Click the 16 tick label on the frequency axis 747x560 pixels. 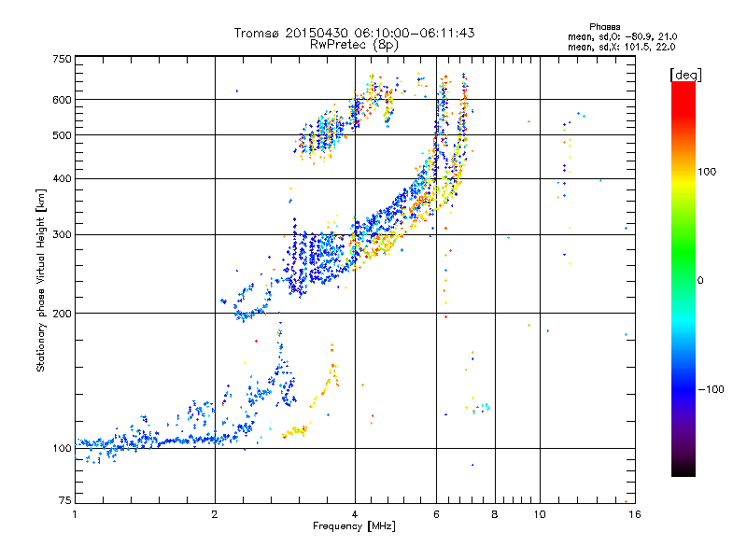coord(634,514)
